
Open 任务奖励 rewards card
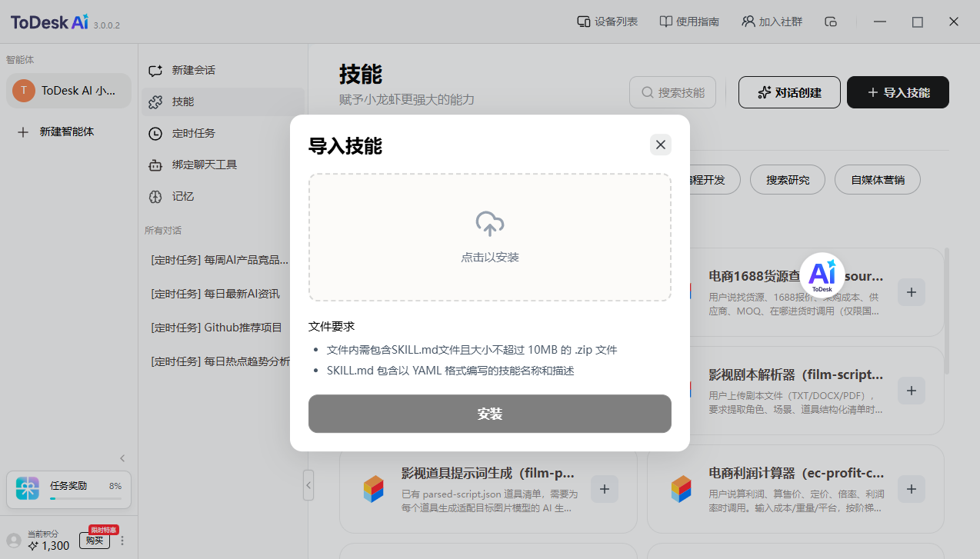pos(68,490)
